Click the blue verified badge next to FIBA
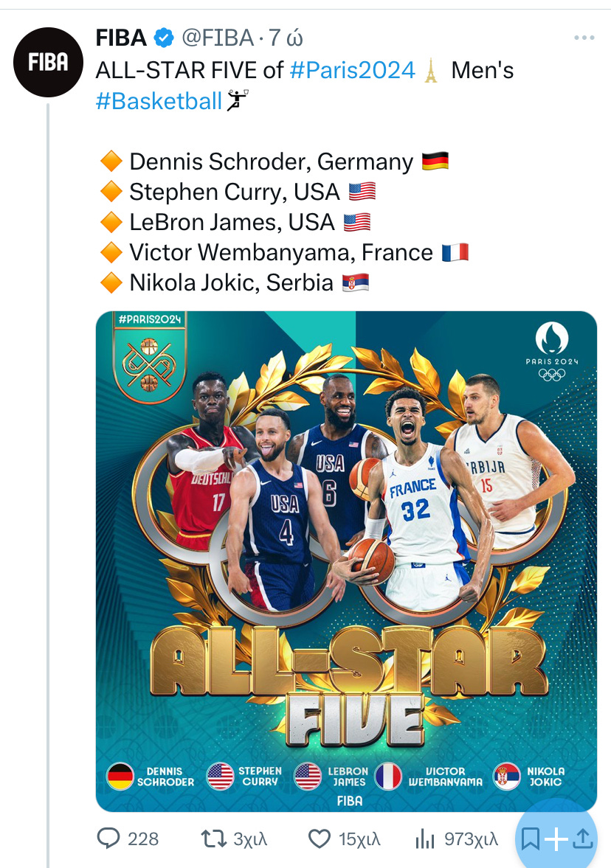 [163, 38]
